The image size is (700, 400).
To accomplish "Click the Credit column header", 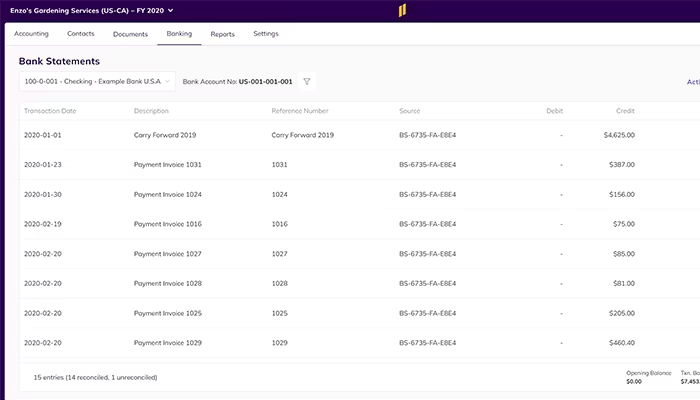I will click(625, 111).
